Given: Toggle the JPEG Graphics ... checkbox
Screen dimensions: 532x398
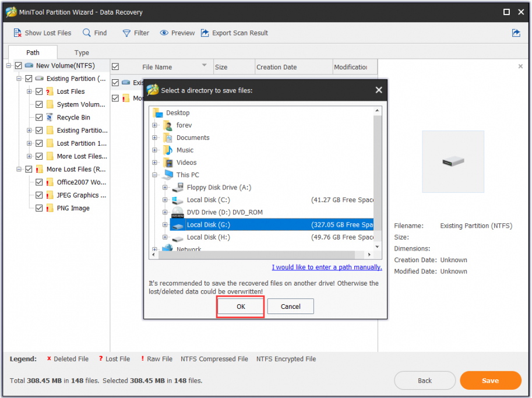Looking at the screenshot, I should [39, 195].
